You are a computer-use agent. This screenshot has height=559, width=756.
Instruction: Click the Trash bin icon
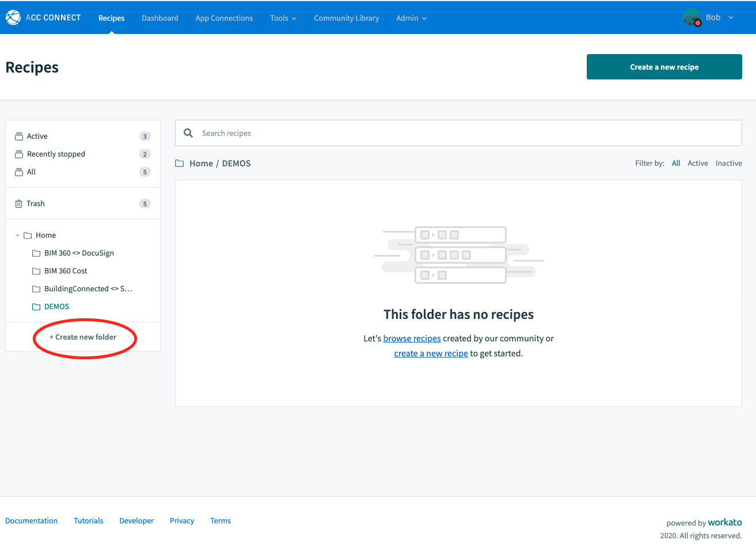(19, 204)
